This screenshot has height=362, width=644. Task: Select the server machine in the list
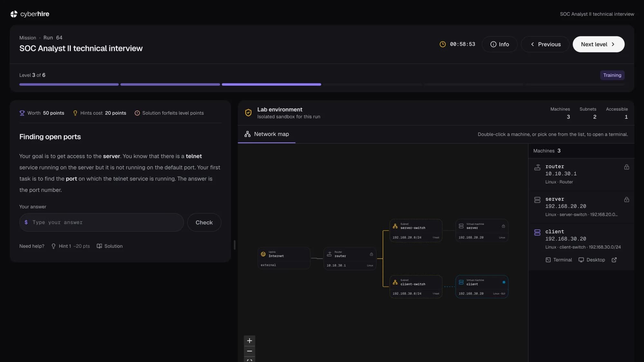[x=581, y=207]
